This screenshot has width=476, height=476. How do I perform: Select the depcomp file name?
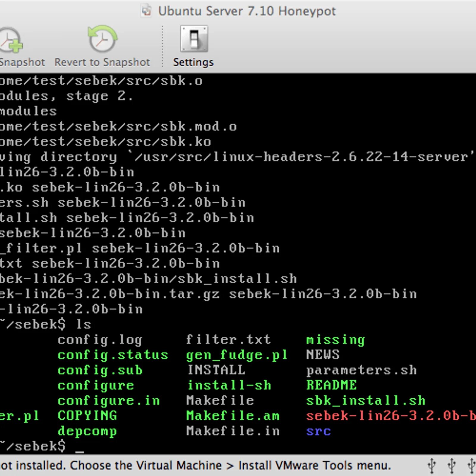coord(87,431)
